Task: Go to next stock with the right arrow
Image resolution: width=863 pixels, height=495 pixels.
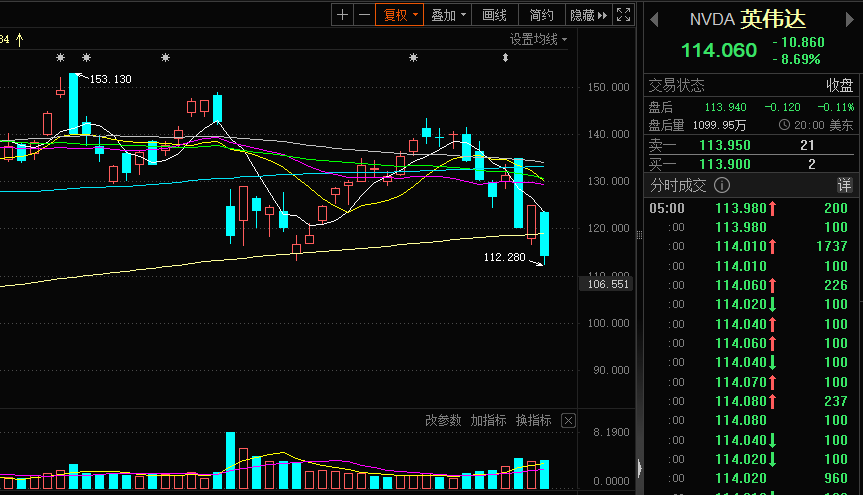Action: click(852, 19)
